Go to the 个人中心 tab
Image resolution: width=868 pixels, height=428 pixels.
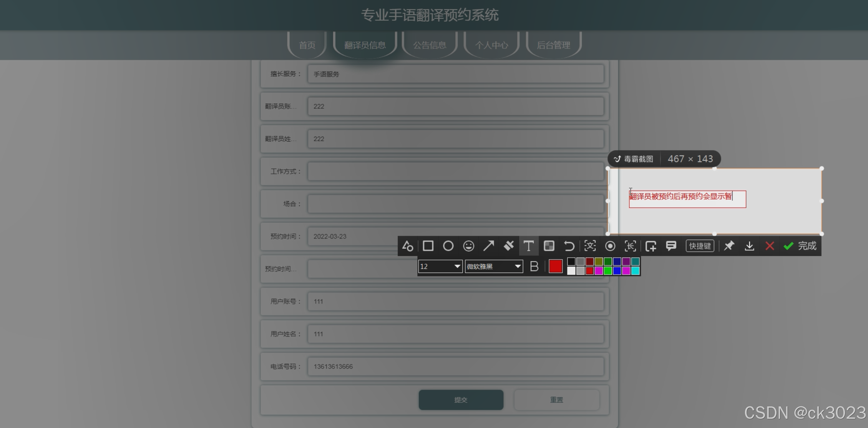[x=491, y=45]
